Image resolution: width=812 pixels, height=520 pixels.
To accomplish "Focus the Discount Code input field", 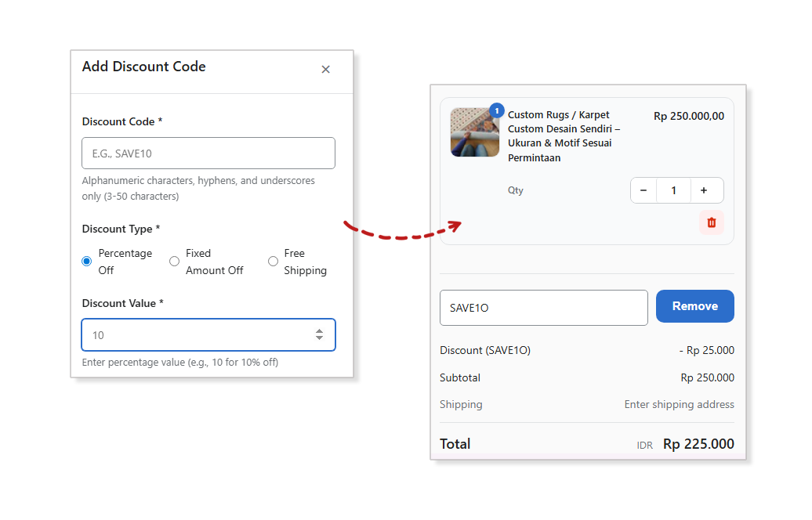I will [208, 153].
